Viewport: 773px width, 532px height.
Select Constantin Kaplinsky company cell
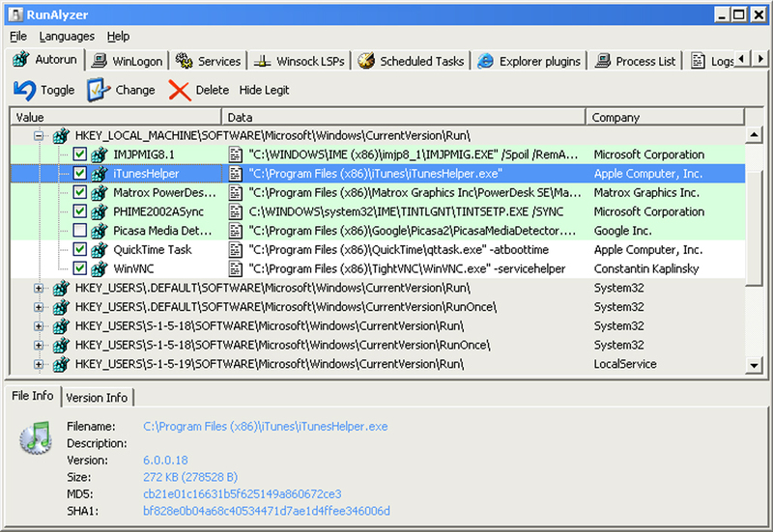(646, 269)
